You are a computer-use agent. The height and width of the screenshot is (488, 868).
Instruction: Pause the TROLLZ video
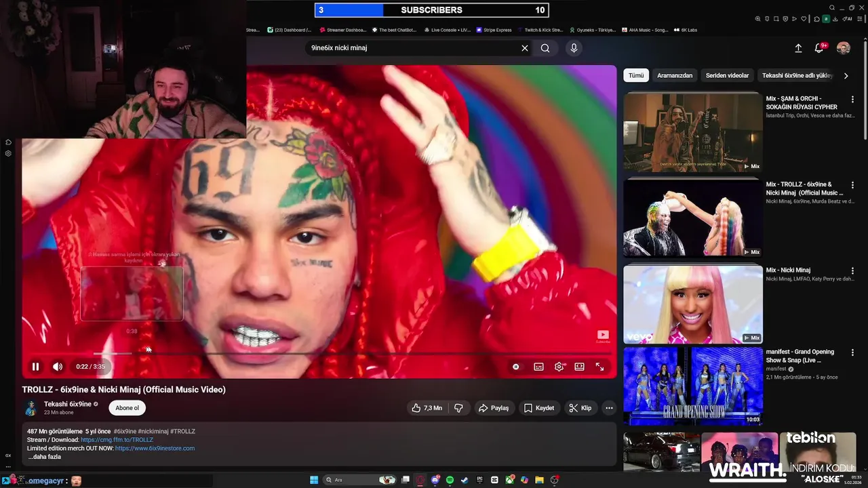pos(35,367)
